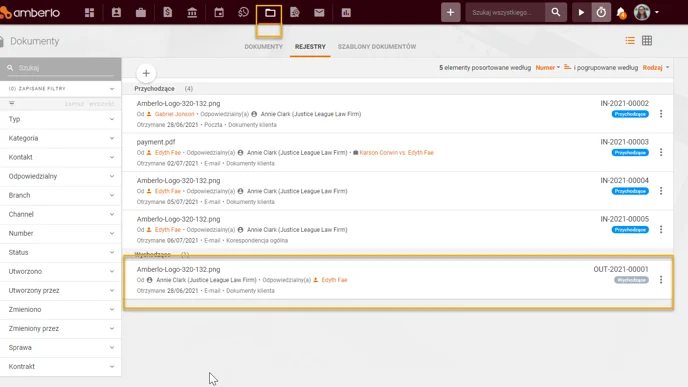
Task: Open the contacts icon in top navigation
Action: [x=116, y=12]
